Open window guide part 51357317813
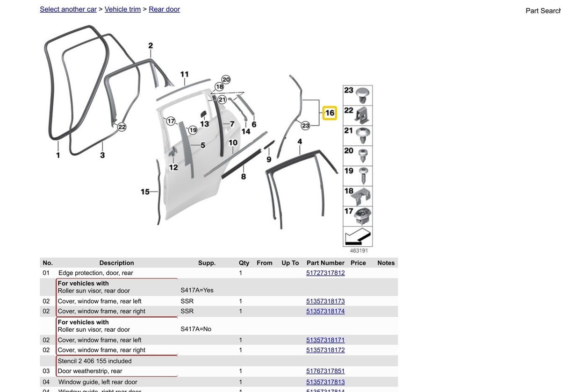The width and height of the screenshot is (561, 392). [x=325, y=382]
